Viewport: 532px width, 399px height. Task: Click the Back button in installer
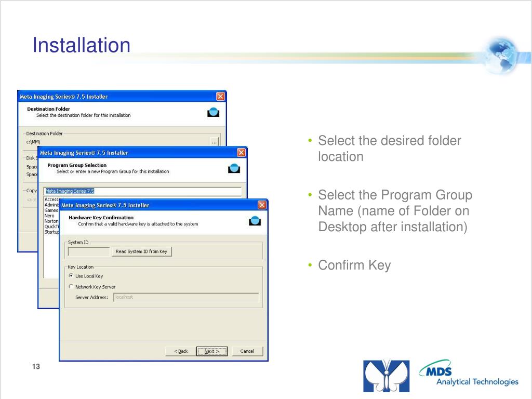[x=181, y=351]
